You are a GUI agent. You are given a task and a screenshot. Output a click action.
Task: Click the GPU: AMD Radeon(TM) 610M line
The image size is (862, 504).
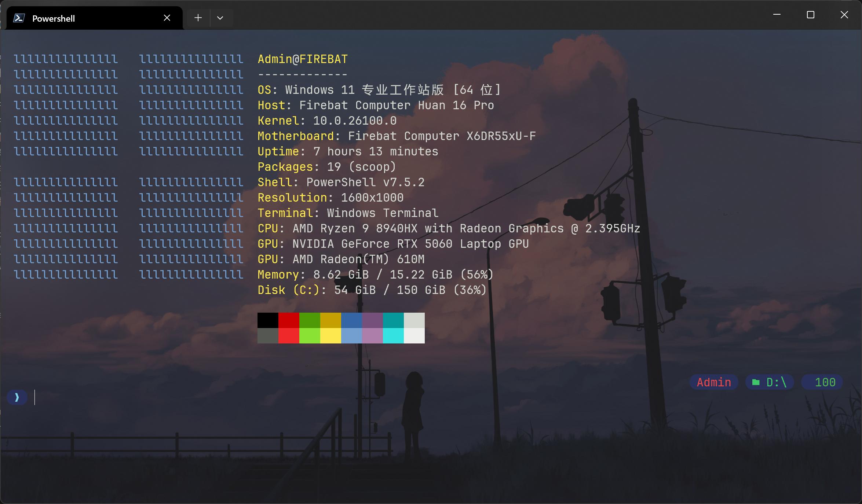point(341,259)
